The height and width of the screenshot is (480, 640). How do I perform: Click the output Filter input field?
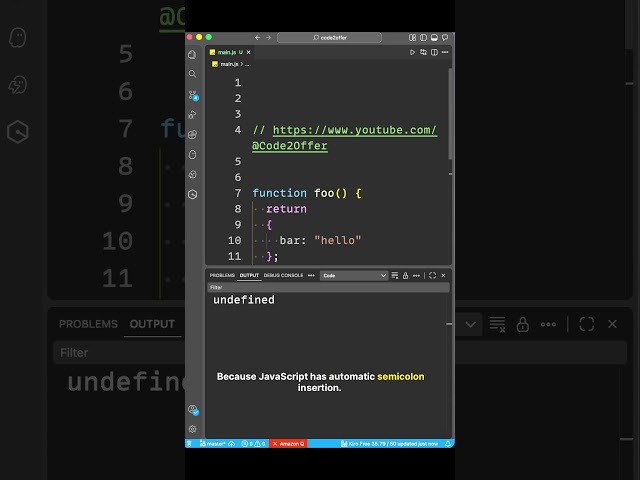coord(328,287)
